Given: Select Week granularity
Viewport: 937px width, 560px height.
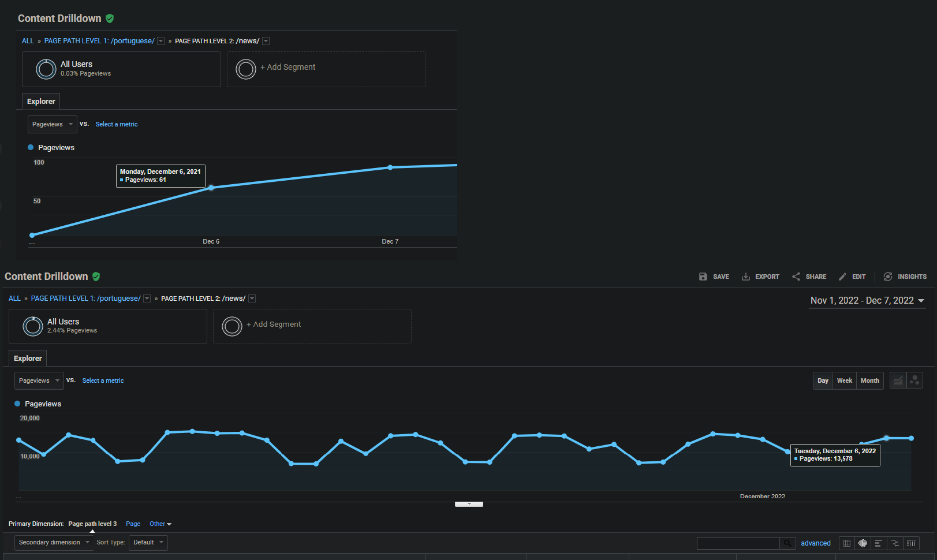Looking at the screenshot, I should click(845, 380).
